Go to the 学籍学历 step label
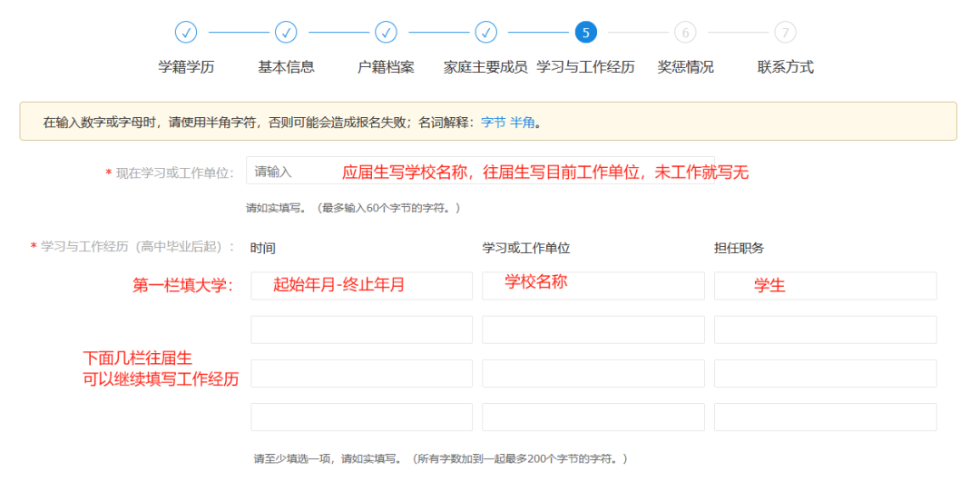980x482 pixels. (186, 67)
